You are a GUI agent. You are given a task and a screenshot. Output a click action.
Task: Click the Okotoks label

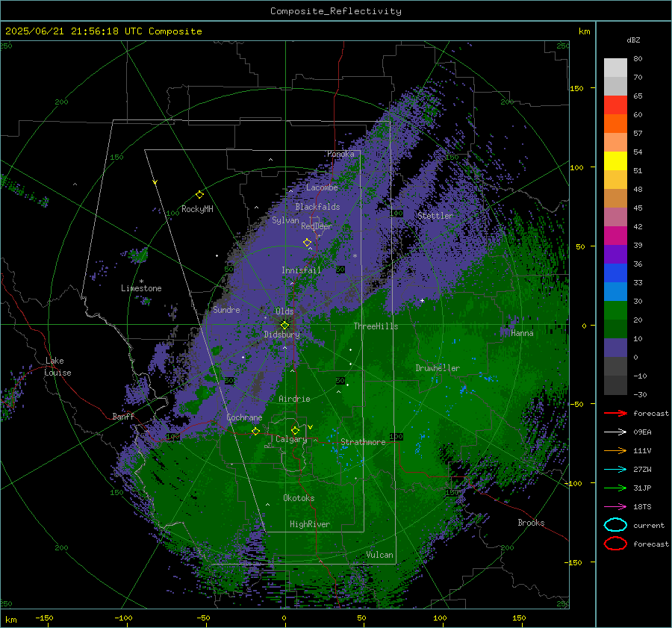click(x=299, y=498)
